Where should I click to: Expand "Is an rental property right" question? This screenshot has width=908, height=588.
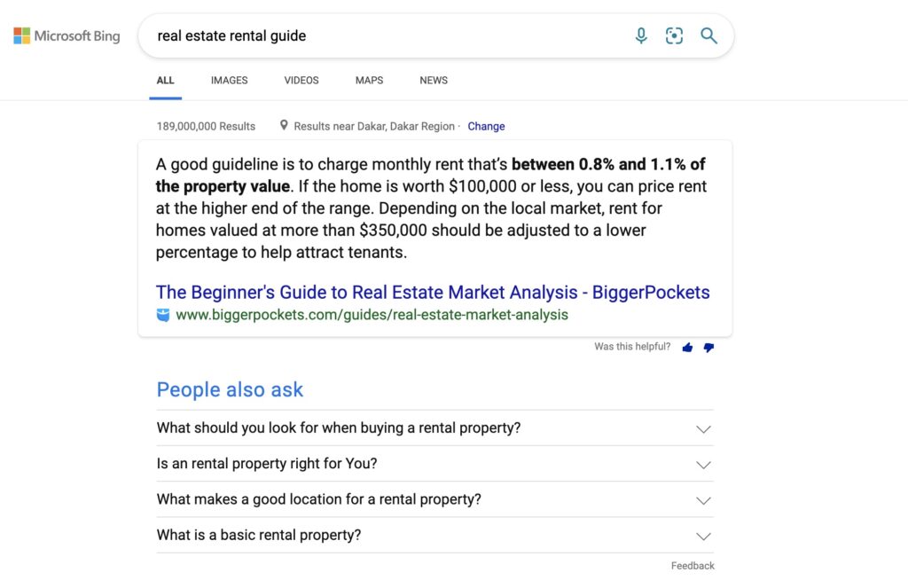tap(434, 464)
